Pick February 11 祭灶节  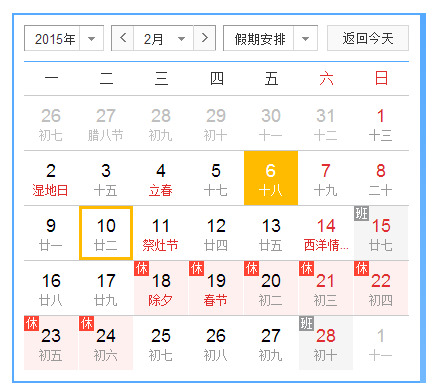[x=161, y=233]
